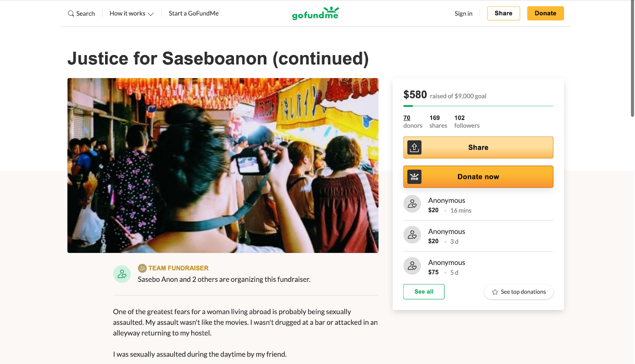Image resolution: width=635 pixels, height=364 pixels.
Task: Click Sign in
Action: click(463, 13)
